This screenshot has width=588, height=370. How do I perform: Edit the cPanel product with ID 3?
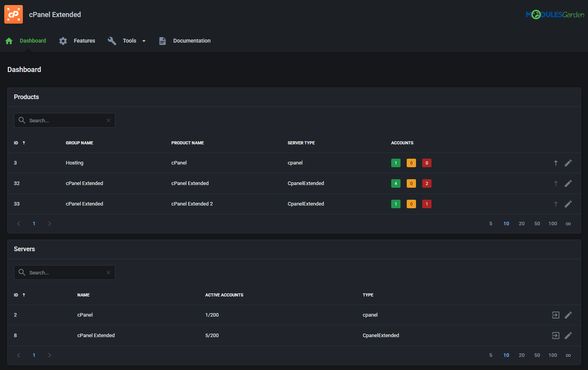pos(568,163)
